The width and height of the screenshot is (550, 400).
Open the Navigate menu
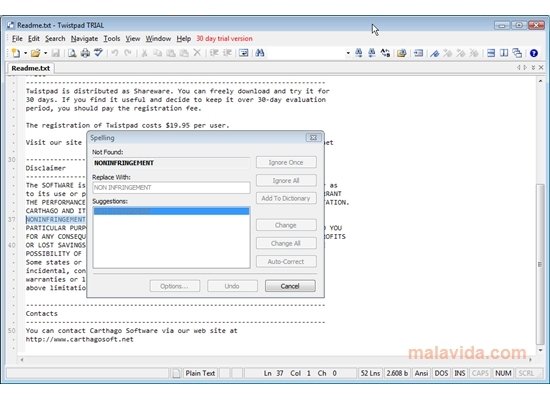84,39
